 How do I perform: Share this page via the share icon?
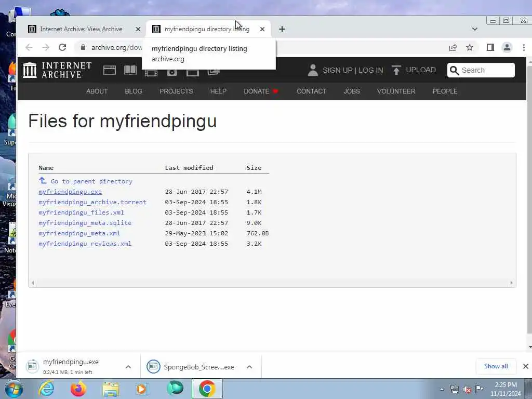click(453, 47)
